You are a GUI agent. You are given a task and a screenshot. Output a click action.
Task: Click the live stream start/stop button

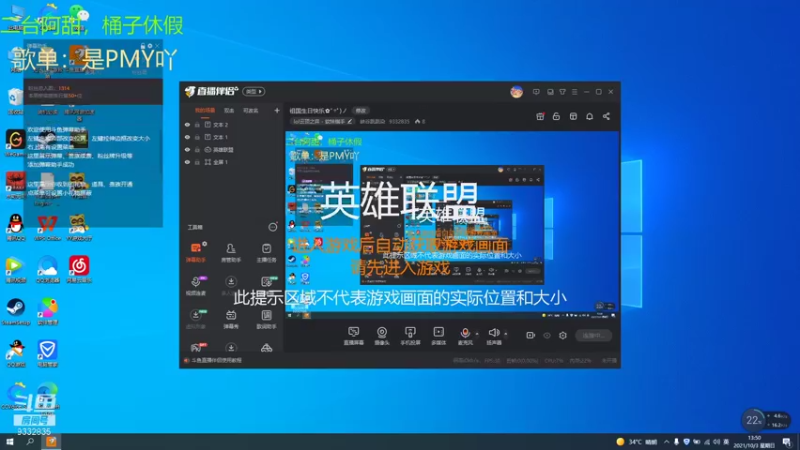(593, 335)
